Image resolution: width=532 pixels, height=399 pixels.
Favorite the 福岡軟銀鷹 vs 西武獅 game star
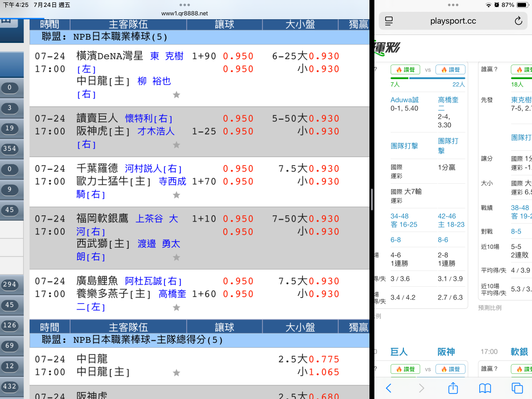click(x=176, y=257)
